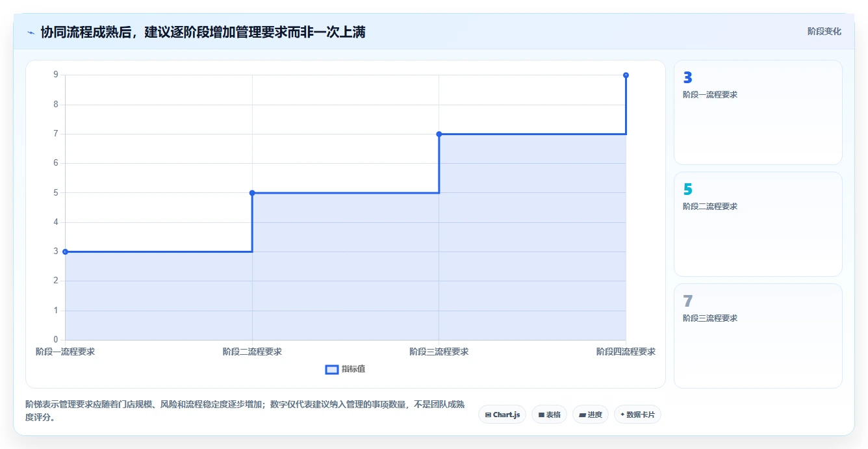The height and width of the screenshot is (449, 868).
Task: Click the y-axis tick label 9
Action: (x=56, y=75)
